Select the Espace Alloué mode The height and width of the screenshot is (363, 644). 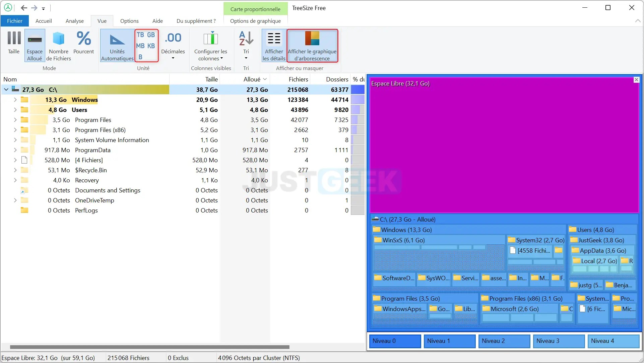[x=34, y=45]
